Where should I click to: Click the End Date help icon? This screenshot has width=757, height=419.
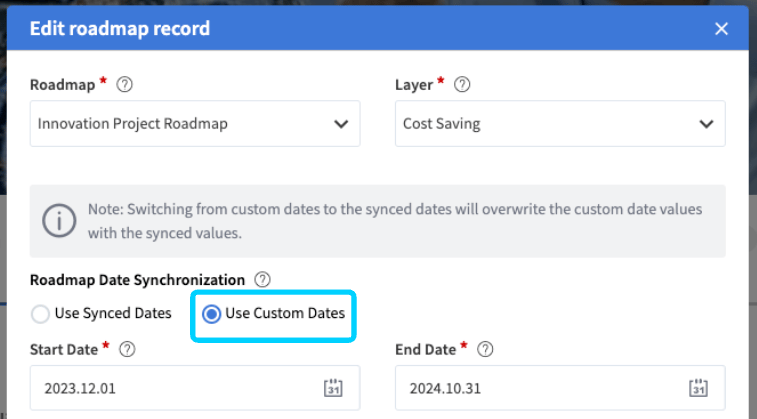[x=485, y=349]
